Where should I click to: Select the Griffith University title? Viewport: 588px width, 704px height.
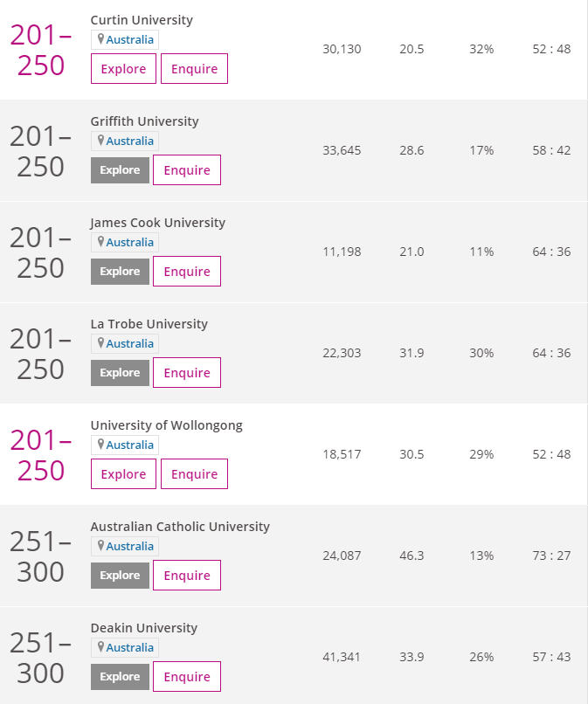point(145,121)
